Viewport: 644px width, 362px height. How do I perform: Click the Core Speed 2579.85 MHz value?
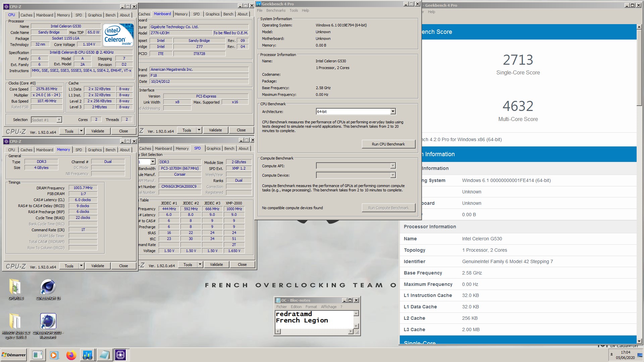point(47,89)
